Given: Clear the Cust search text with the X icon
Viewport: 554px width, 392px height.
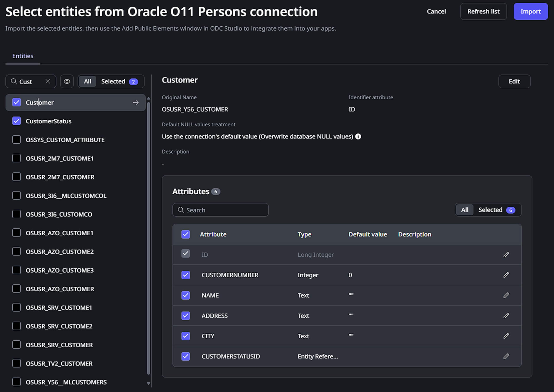Looking at the screenshot, I should point(48,82).
